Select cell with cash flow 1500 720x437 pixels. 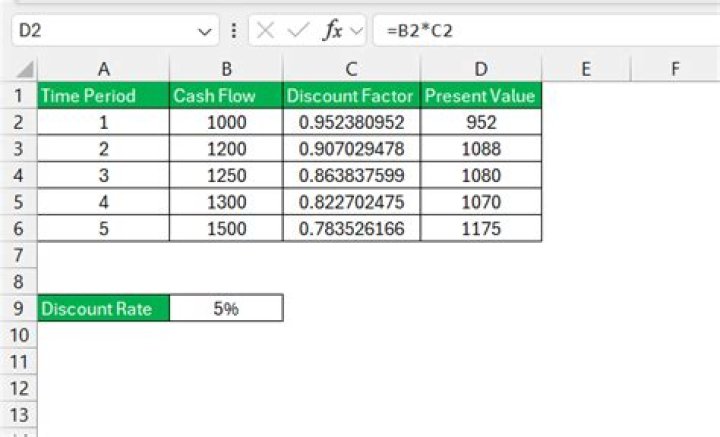(226, 229)
